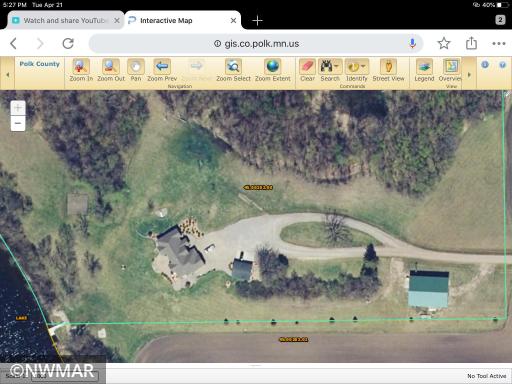The width and height of the screenshot is (512, 384).
Task: Go back in browser history
Action: (x=14, y=43)
